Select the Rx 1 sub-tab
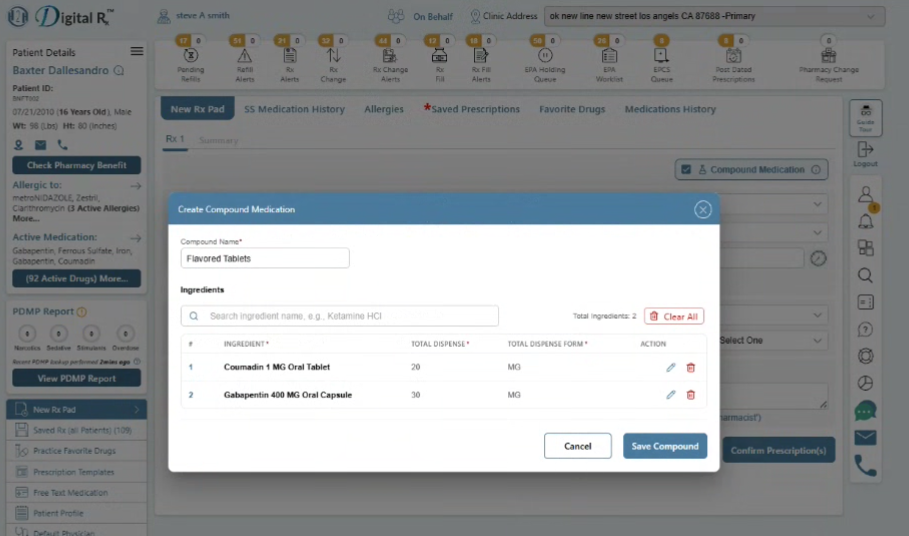Screen dimensions: 909x536 (x=175, y=139)
